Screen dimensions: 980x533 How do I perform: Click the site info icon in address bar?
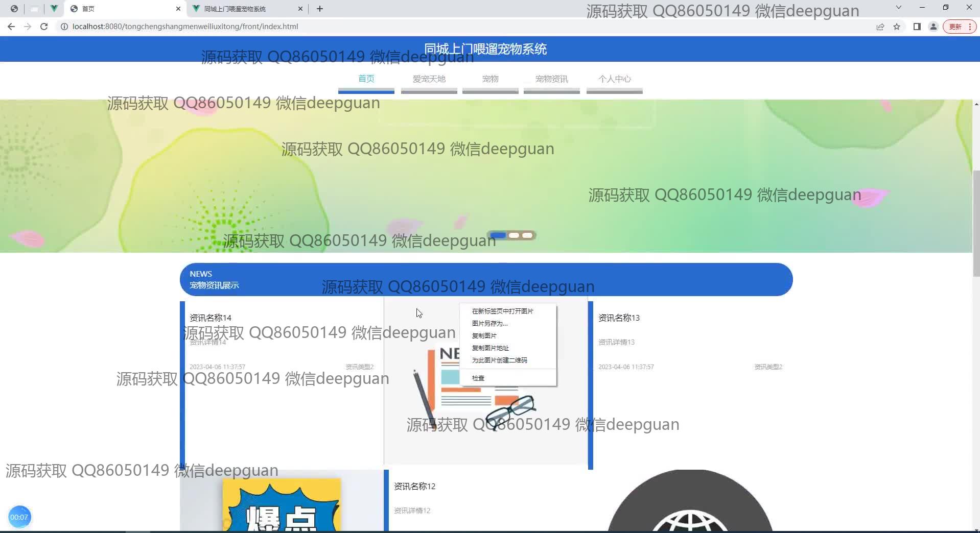click(x=64, y=27)
